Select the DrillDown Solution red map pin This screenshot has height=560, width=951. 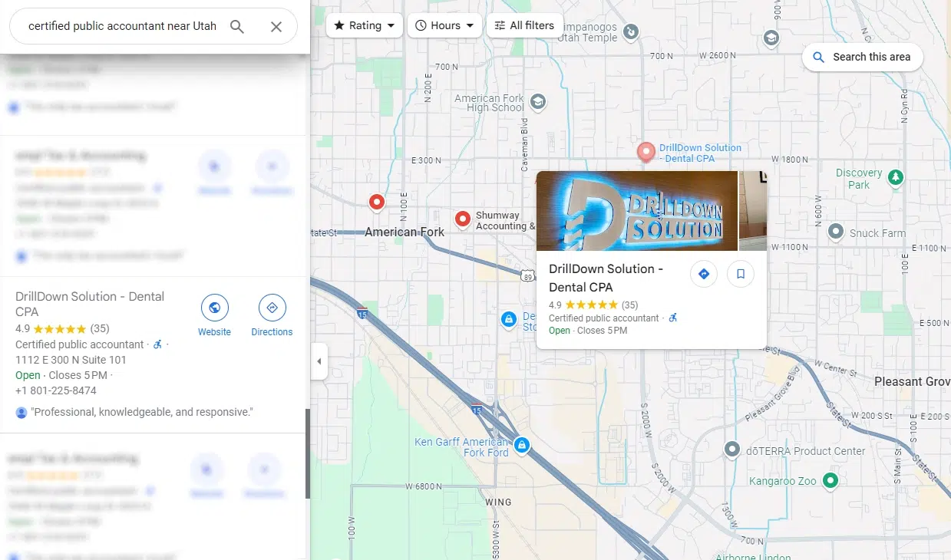click(x=646, y=151)
